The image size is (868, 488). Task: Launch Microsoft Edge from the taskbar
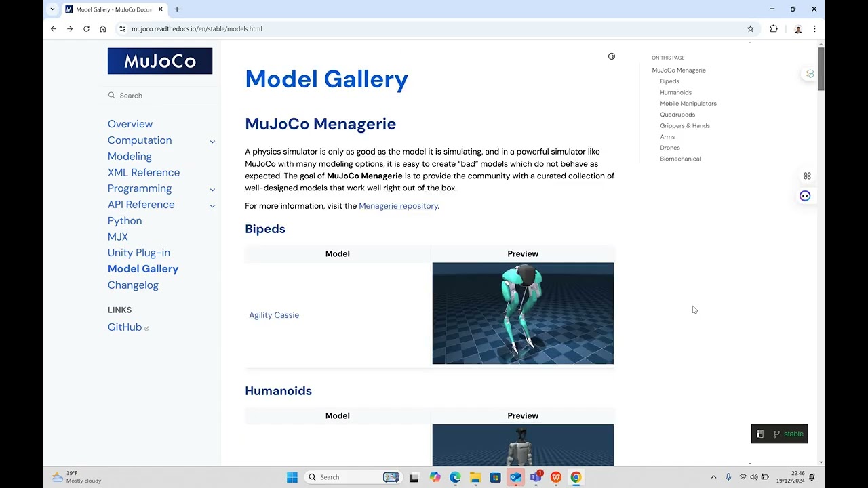coord(455,477)
